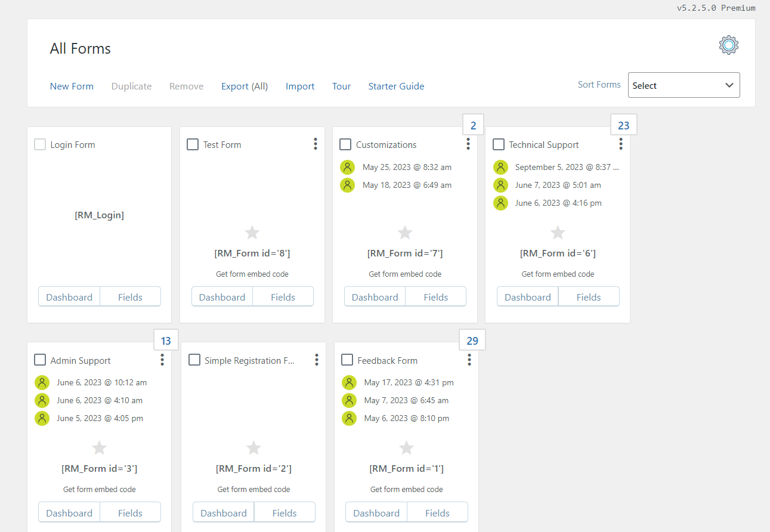770x532 pixels.
Task: Start the Tour from the menu
Action: (341, 86)
